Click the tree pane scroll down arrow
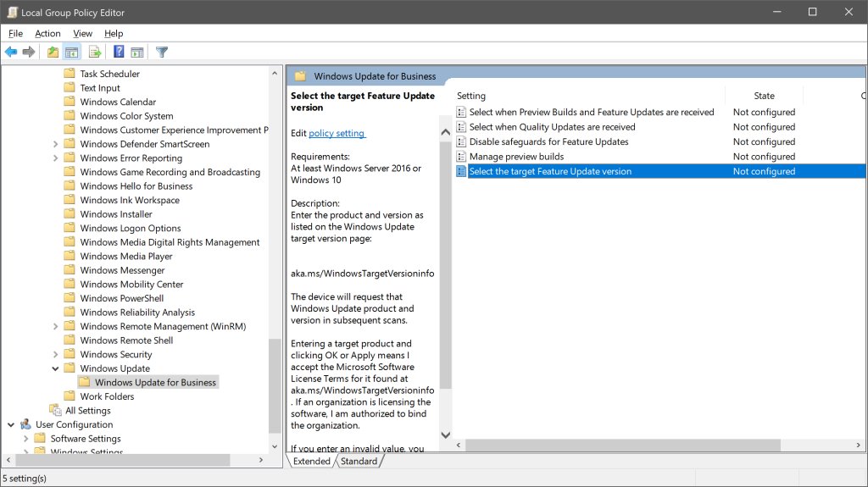 pos(275,446)
